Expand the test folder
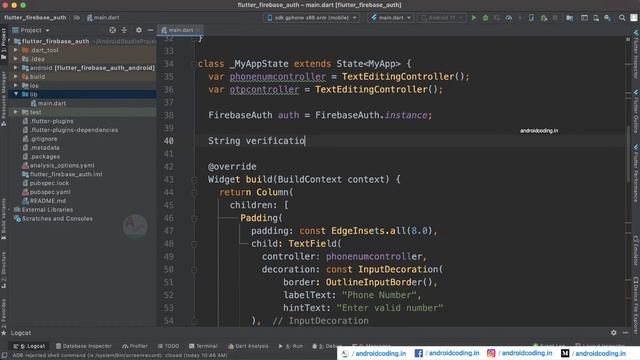Screen dimensions: 640x360 tap(16, 112)
